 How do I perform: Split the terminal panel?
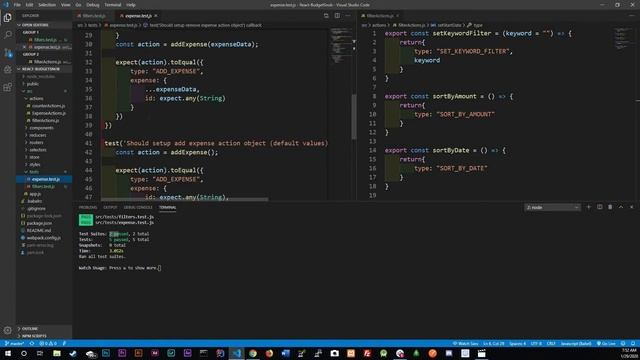click(x=600, y=207)
